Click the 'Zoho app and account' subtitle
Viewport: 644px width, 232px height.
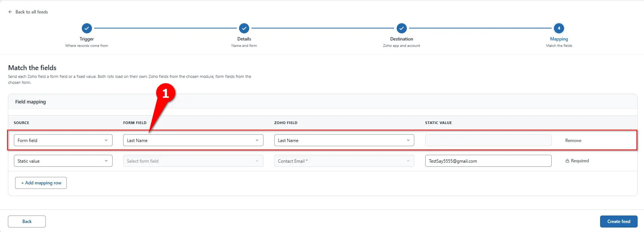pos(402,46)
